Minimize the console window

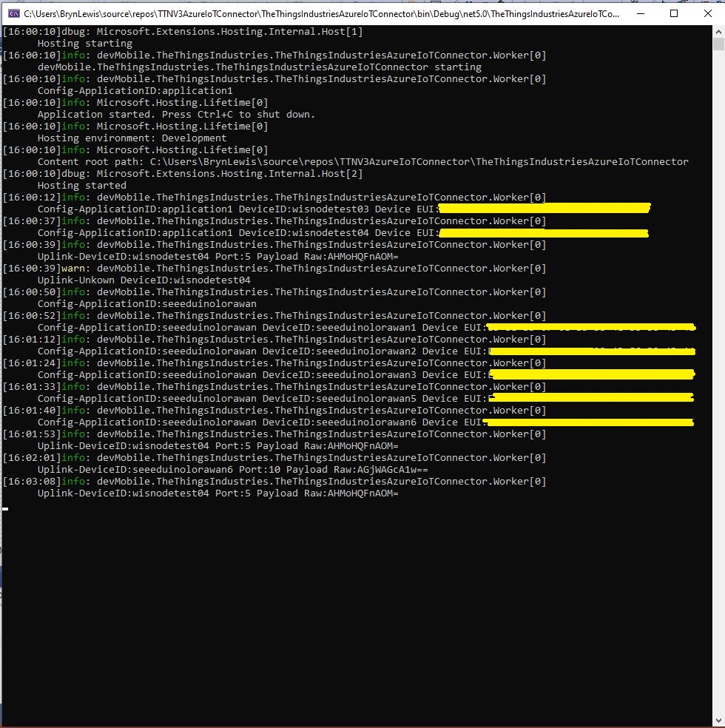pos(640,13)
